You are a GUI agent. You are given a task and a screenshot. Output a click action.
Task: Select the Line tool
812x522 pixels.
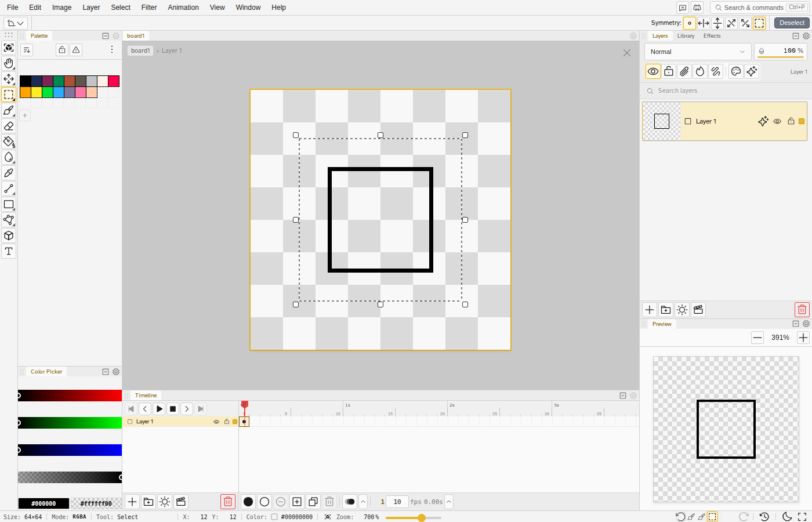point(9,188)
